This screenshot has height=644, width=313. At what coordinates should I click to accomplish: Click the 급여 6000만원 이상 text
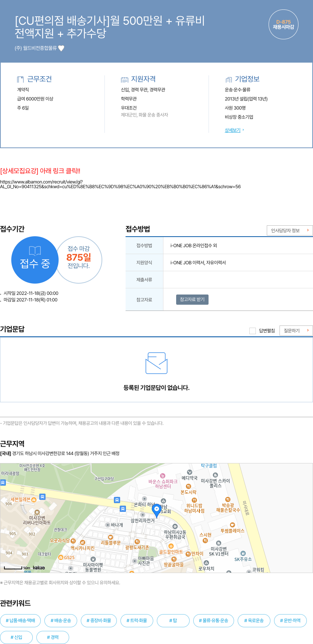[35, 99]
